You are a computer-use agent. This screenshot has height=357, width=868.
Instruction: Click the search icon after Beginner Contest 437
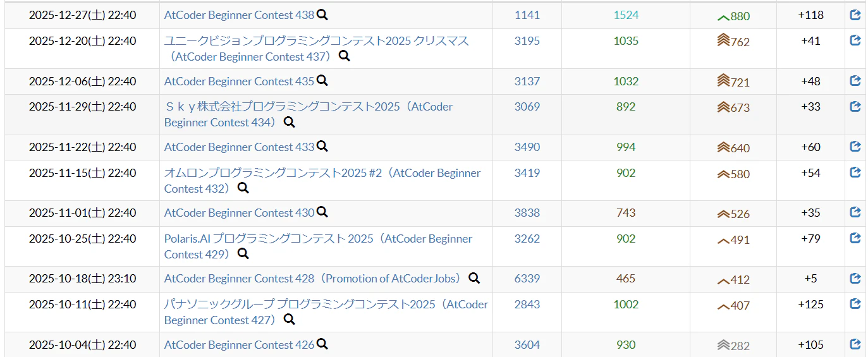click(345, 56)
